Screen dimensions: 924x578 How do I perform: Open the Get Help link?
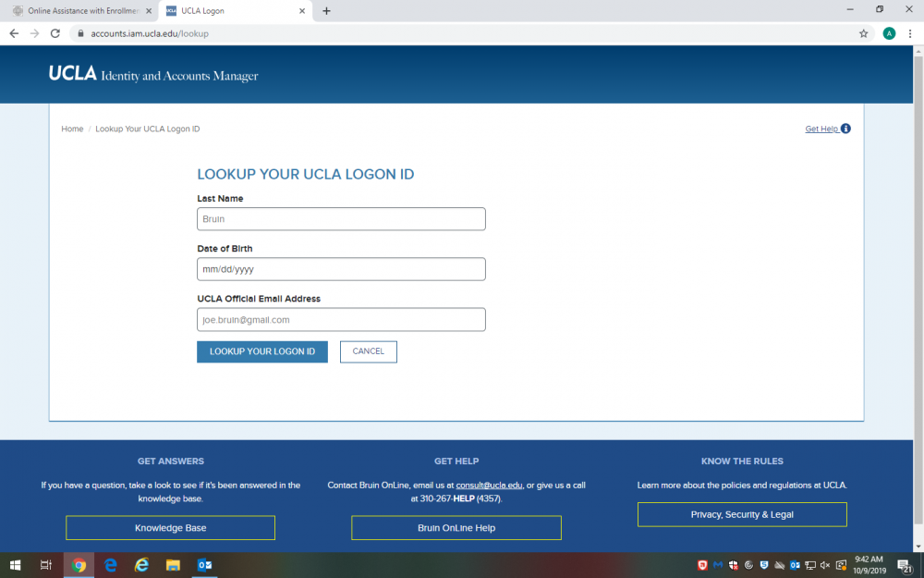tap(821, 129)
